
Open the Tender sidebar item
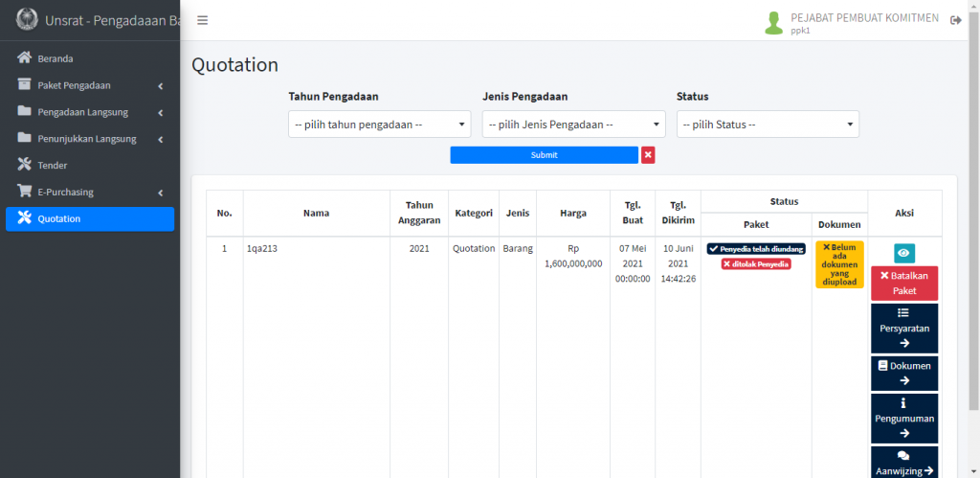coord(53,166)
